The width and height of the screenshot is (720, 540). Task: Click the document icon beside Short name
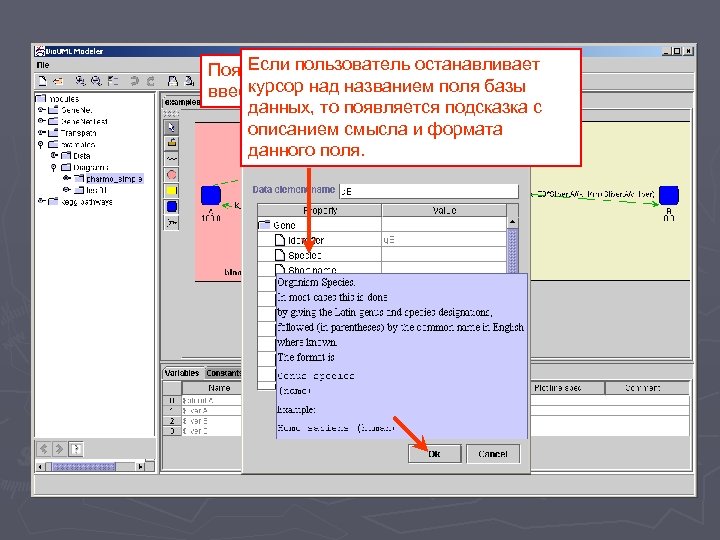pos(280,269)
